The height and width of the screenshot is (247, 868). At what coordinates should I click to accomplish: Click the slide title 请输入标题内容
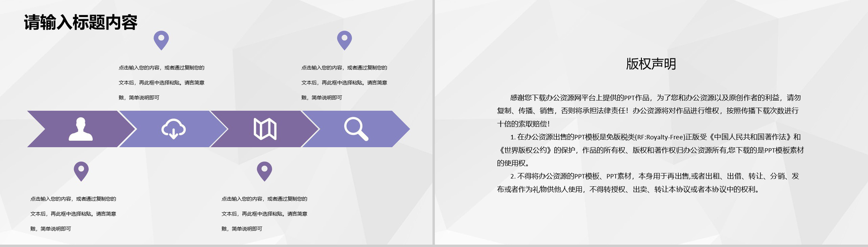[81, 22]
